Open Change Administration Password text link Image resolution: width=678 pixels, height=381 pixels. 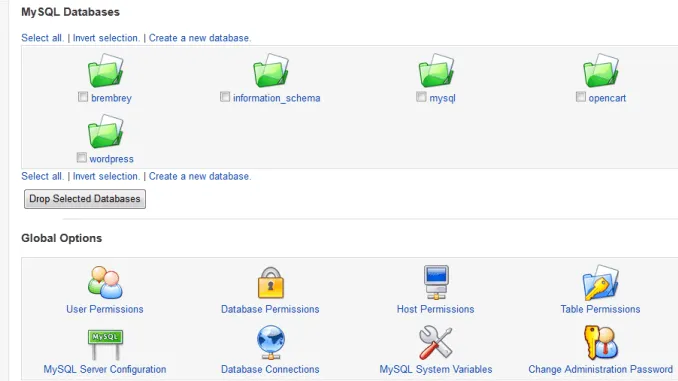point(601,369)
